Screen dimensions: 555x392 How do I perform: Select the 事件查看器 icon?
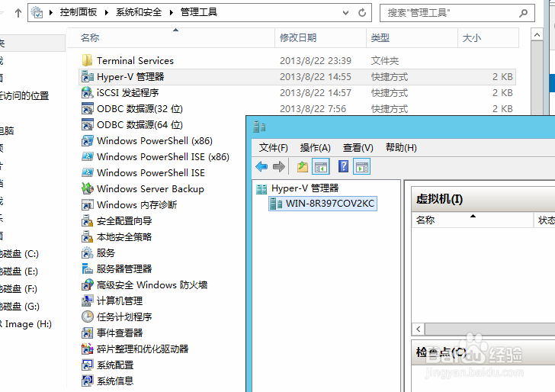87,333
